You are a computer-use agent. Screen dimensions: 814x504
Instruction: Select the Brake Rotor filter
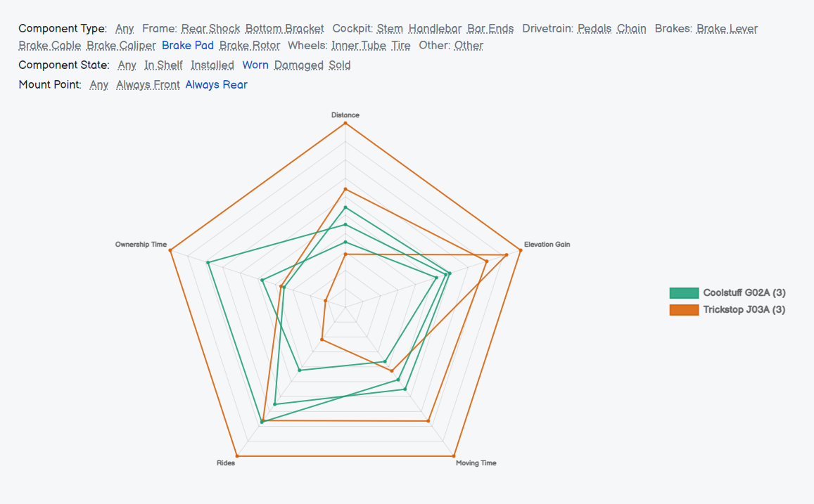250,46
